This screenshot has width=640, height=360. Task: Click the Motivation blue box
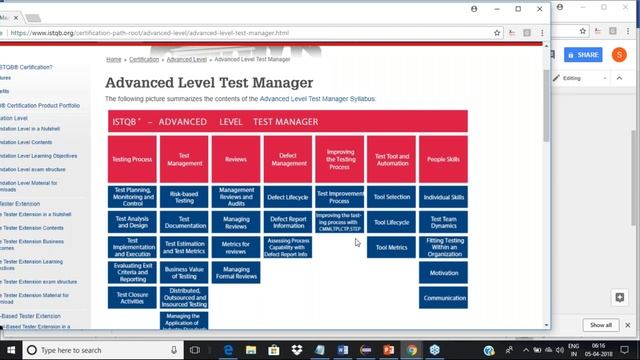pyautogui.click(x=443, y=273)
